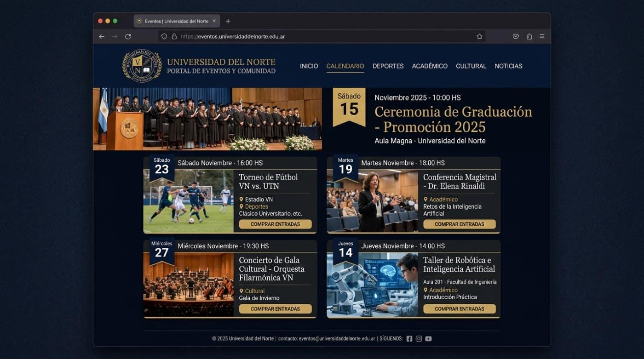This screenshot has width=644, height=359.
Task: Open a new browser tab
Action: [x=228, y=21]
